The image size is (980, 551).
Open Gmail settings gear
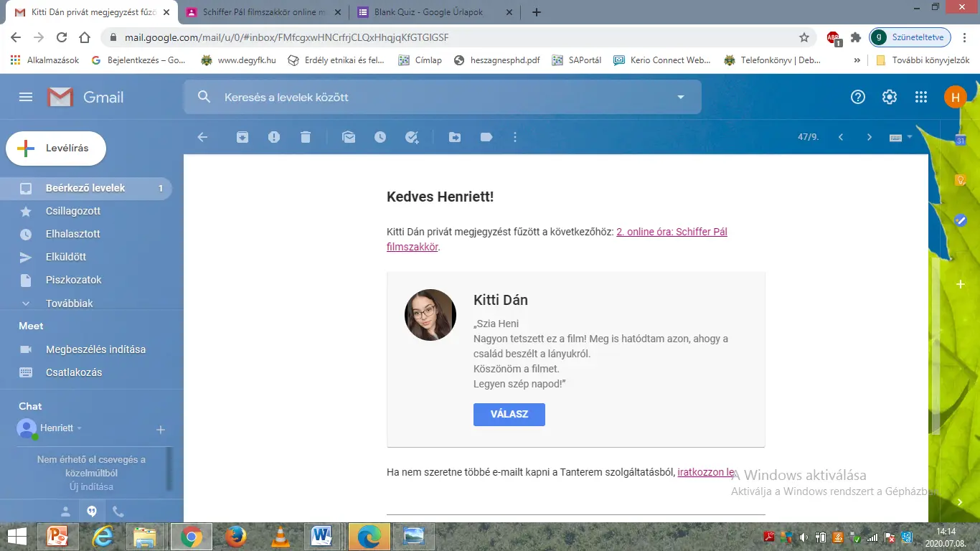890,97
